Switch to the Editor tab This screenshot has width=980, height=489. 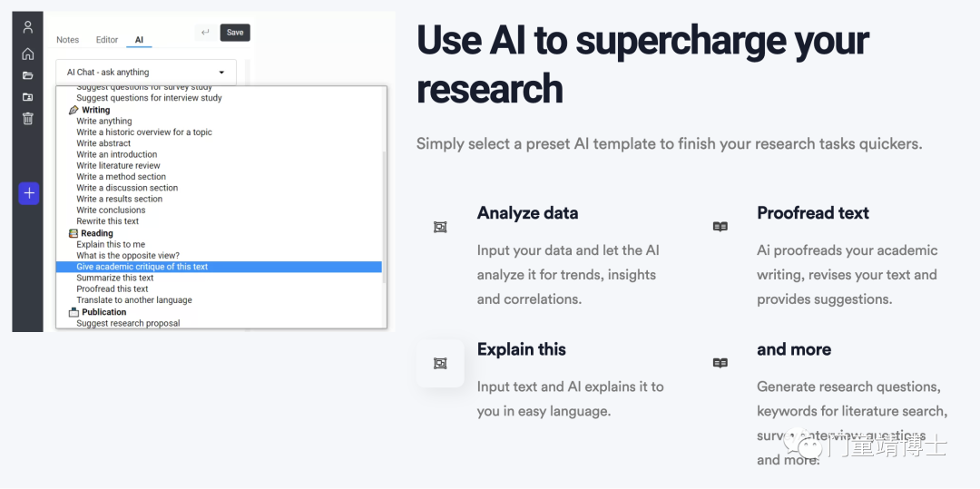(x=107, y=39)
